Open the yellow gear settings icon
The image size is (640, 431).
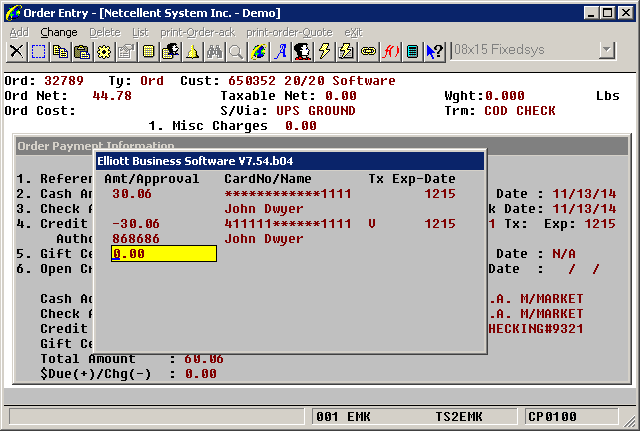tap(104, 52)
